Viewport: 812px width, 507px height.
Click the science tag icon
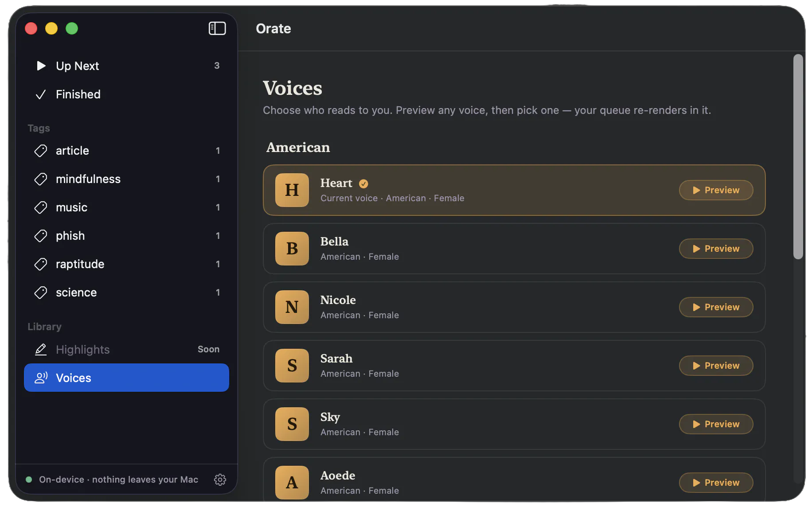pos(41,292)
